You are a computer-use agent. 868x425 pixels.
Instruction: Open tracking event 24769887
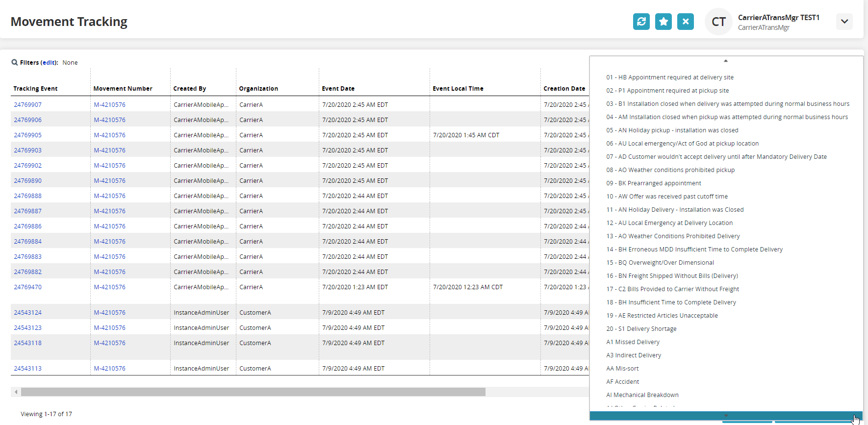[27, 211]
